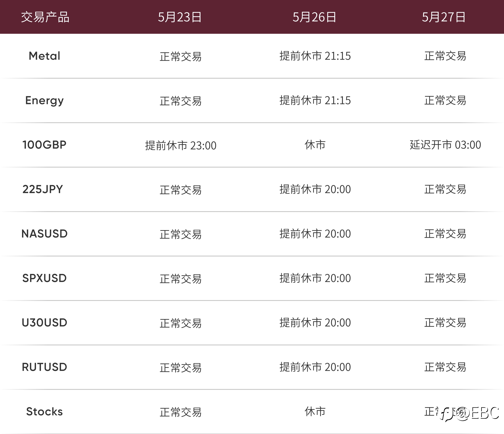Click the U30USD product label
504x434 pixels.
coord(44,323)
